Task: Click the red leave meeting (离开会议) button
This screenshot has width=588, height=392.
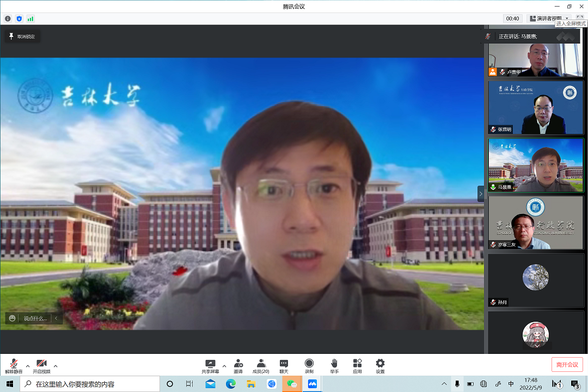Action: tap(567, 365)
